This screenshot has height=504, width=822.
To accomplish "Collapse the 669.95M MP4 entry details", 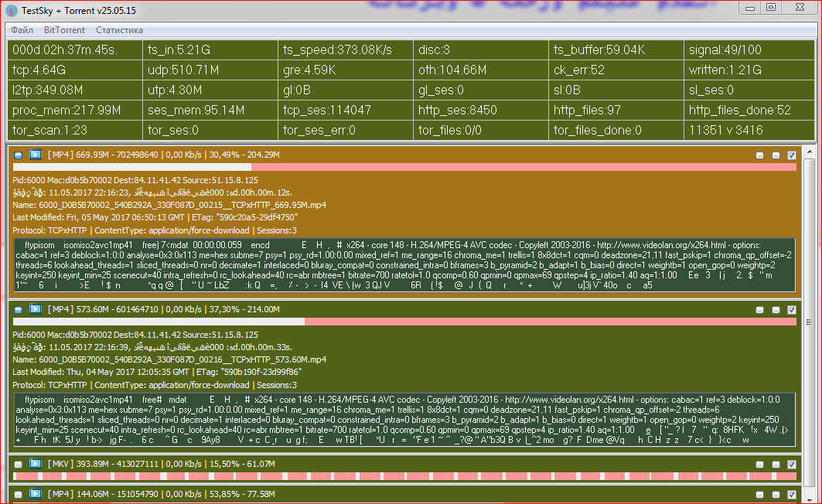I will click(19, 155).
